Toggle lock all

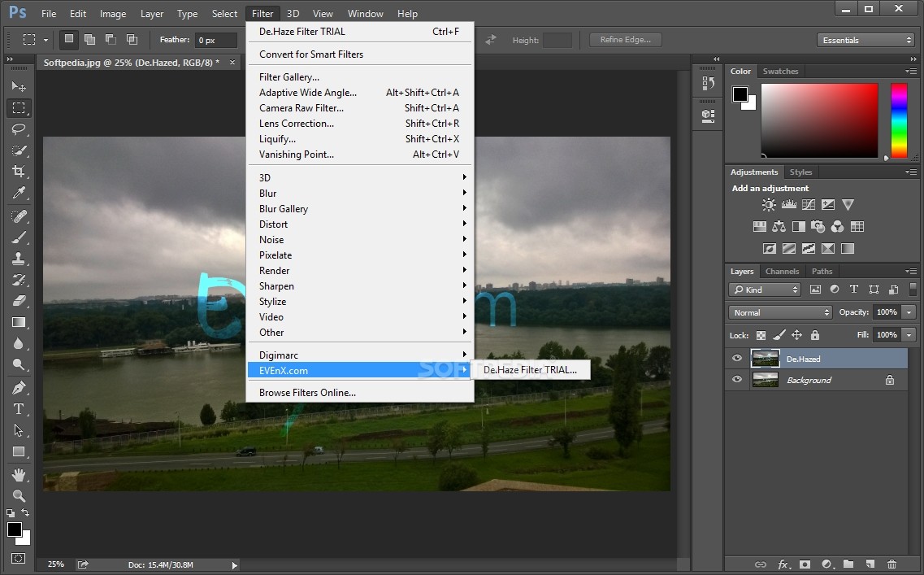815,335
